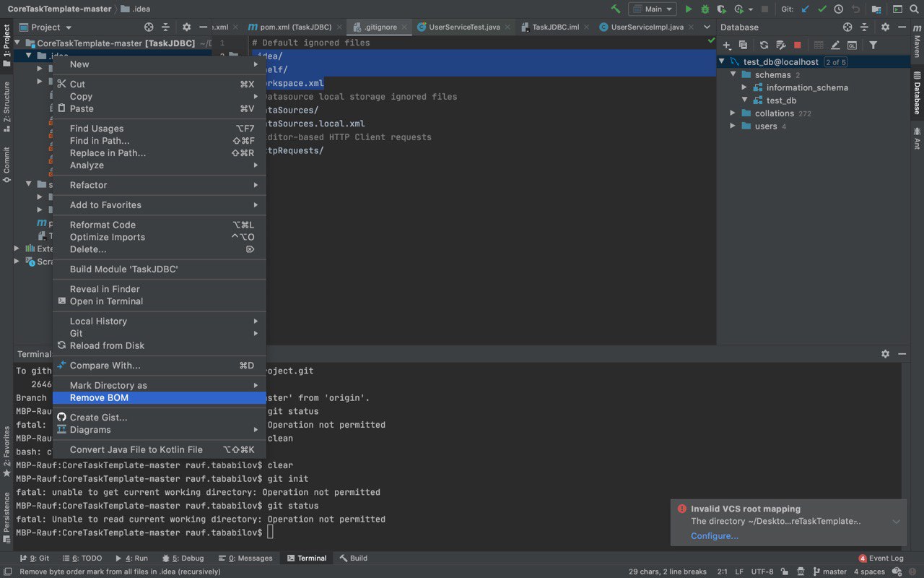
Task: Open Run Anything window icon
Action: click(x=897, y=9)
